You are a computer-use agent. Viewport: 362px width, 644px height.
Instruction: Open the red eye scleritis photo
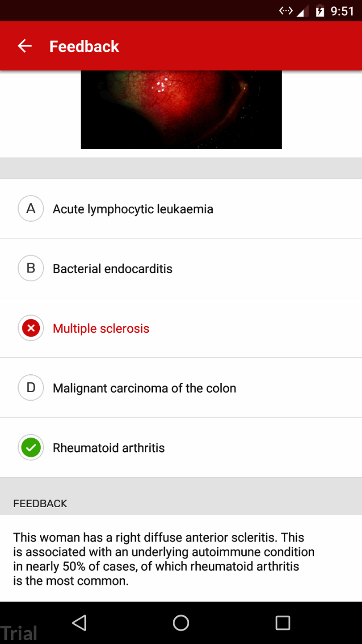181,110
